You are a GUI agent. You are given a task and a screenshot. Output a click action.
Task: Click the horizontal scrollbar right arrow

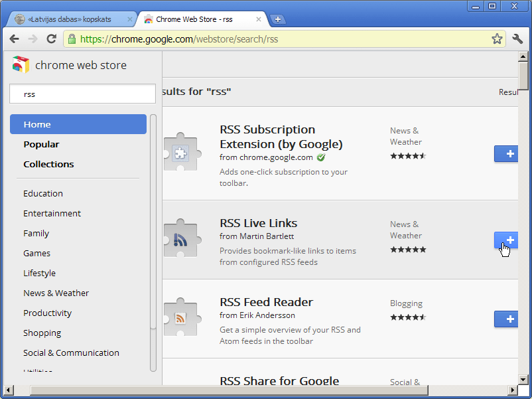(513, 390)
